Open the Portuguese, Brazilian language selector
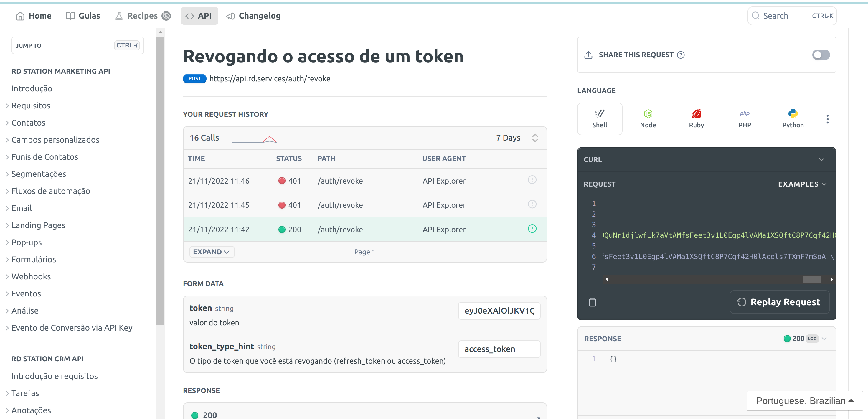Image resolution: width=868 pixels, height=419 pixels. coord(804,400)
